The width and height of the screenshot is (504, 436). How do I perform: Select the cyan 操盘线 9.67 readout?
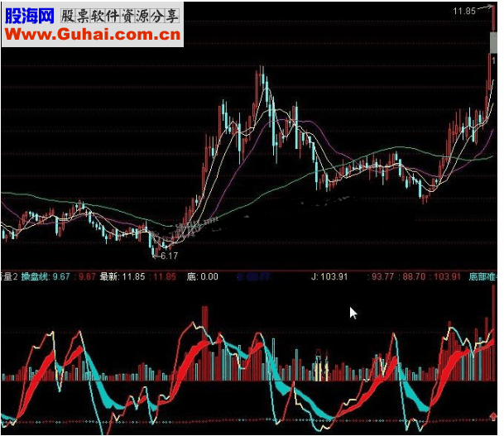tap(46, 276)
